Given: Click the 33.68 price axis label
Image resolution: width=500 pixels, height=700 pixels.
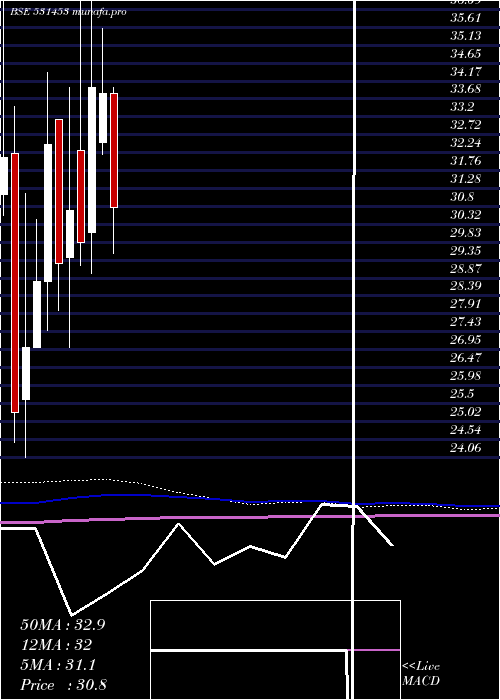Looking at the screenshot, I should (466, 89).
